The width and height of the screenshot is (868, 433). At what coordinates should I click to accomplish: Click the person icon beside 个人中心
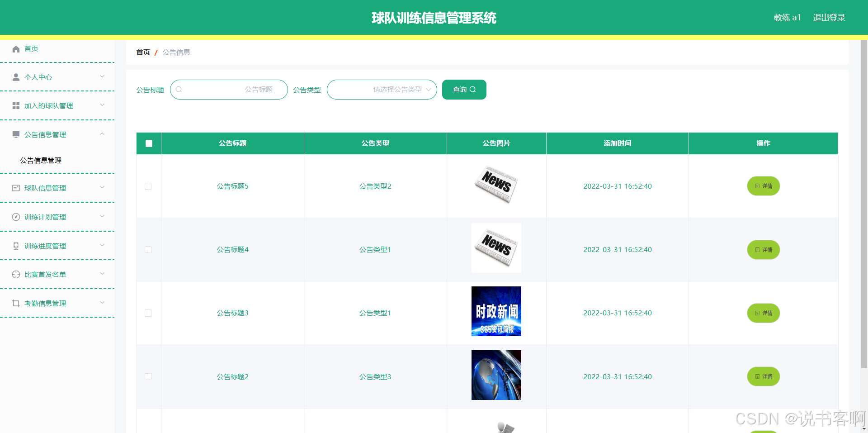tap(16, 77)
